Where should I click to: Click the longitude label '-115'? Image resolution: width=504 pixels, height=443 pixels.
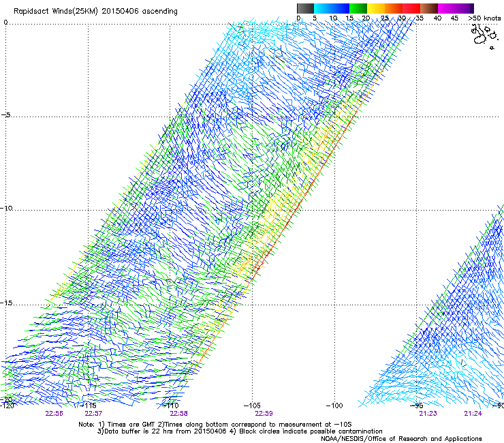tap(88, 406)
